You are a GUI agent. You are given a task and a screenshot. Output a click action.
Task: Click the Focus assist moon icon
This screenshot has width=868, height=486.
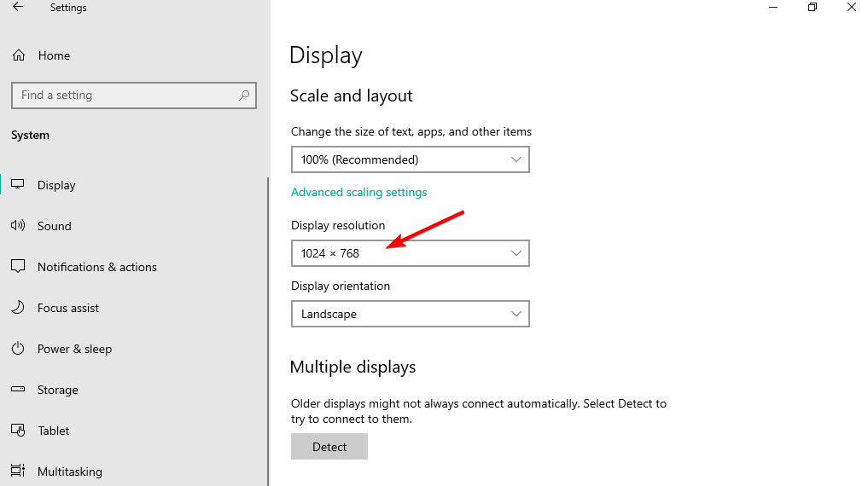[18, 308]
